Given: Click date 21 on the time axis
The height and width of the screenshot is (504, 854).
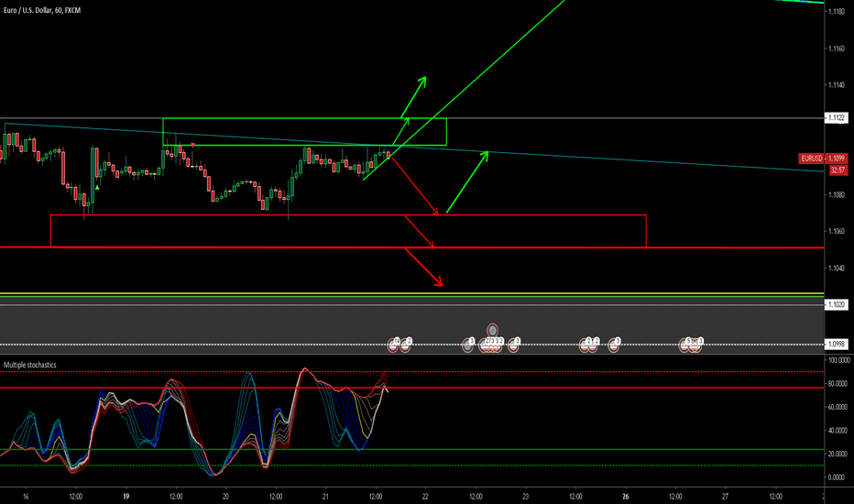Looking at the screenshot, I should pyautogui.click(x=325, y=497).
